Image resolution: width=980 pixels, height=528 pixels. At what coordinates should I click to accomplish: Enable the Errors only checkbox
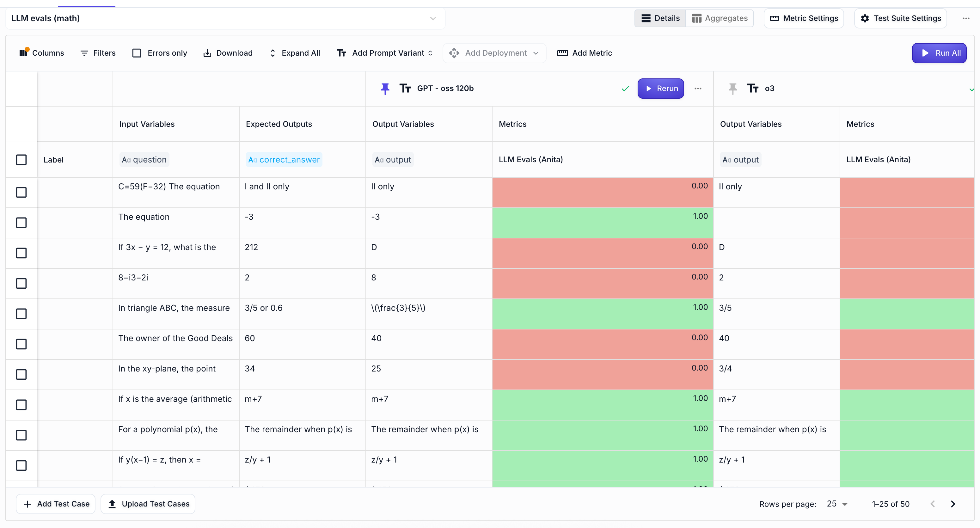point(137,53)
